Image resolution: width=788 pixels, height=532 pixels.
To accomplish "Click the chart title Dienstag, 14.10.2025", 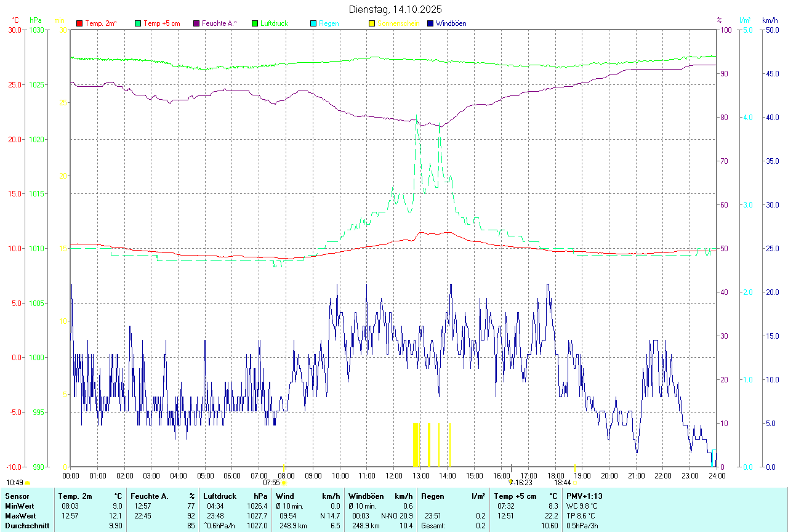I will coord(395,9).
